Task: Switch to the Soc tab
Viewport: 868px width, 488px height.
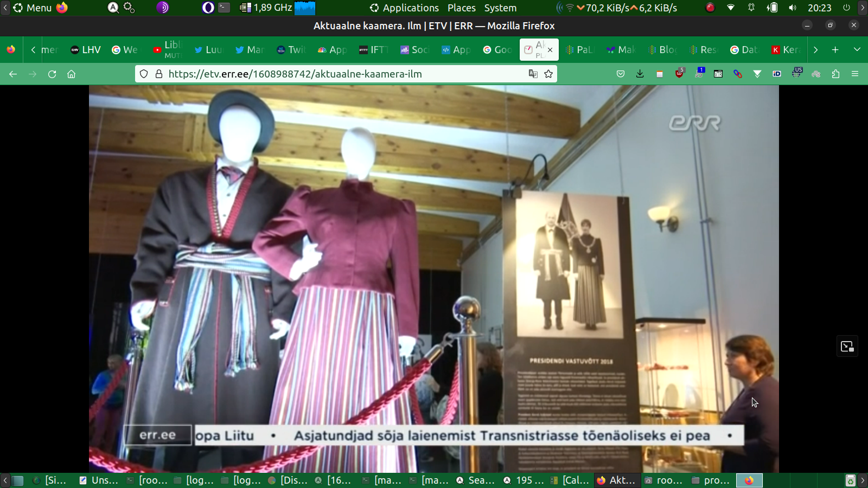Action: (416, 50)
